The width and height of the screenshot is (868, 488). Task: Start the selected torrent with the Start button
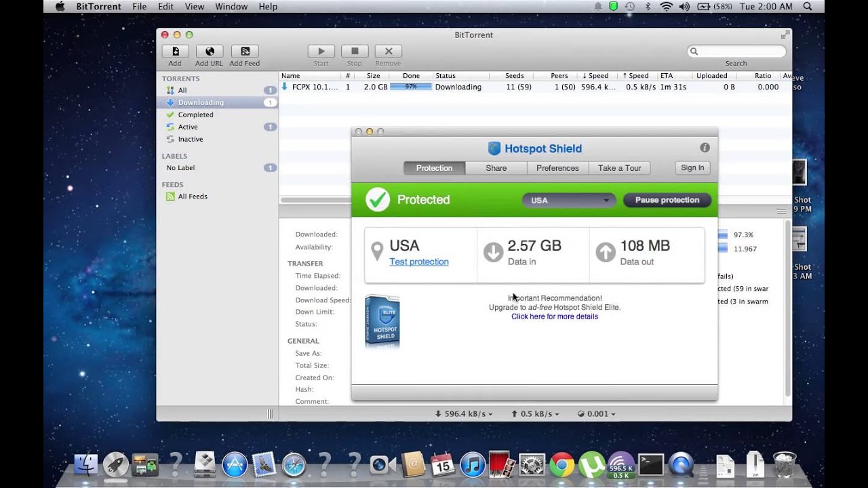[x=321, y=52]
